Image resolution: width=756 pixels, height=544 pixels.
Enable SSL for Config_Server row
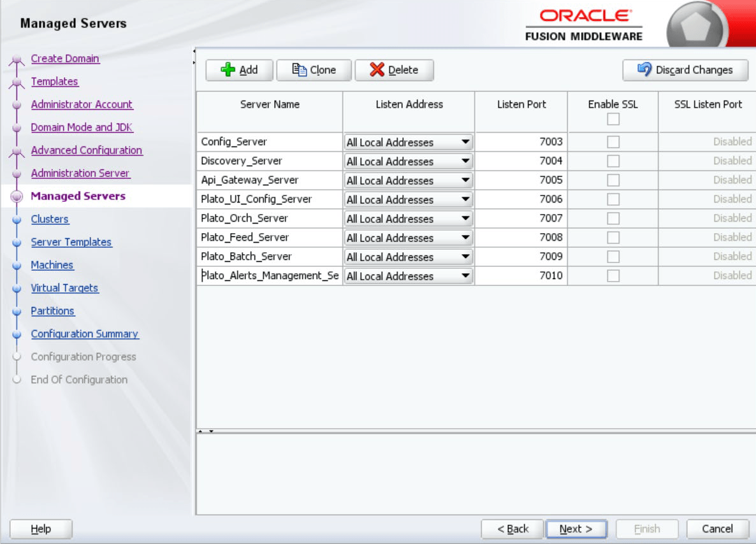[x=613, y=142]
